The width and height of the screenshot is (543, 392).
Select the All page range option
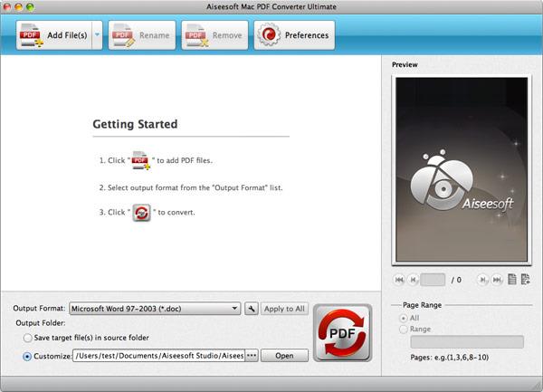point(404,318)
